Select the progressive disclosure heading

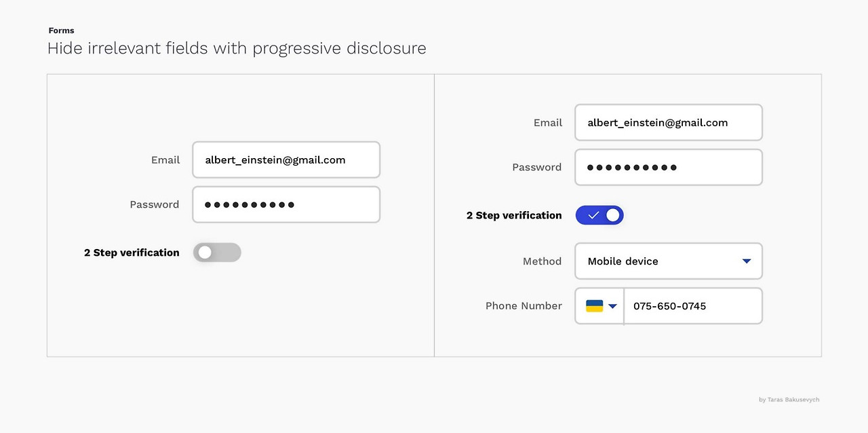pos(237,48)
